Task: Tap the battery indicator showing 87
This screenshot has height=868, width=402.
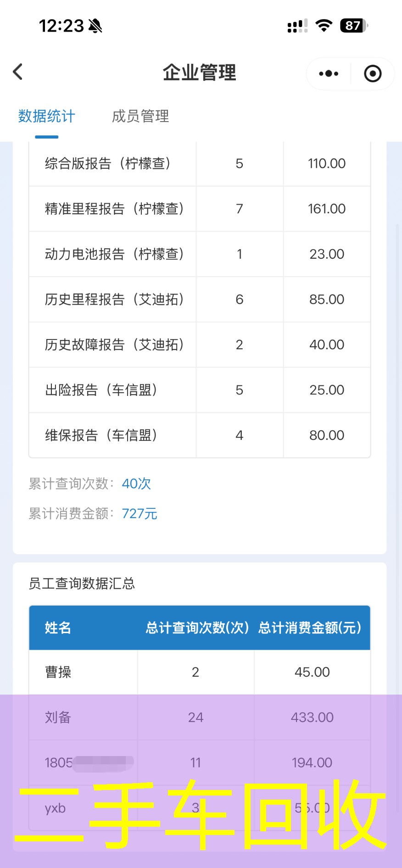Action: [353, 26]
